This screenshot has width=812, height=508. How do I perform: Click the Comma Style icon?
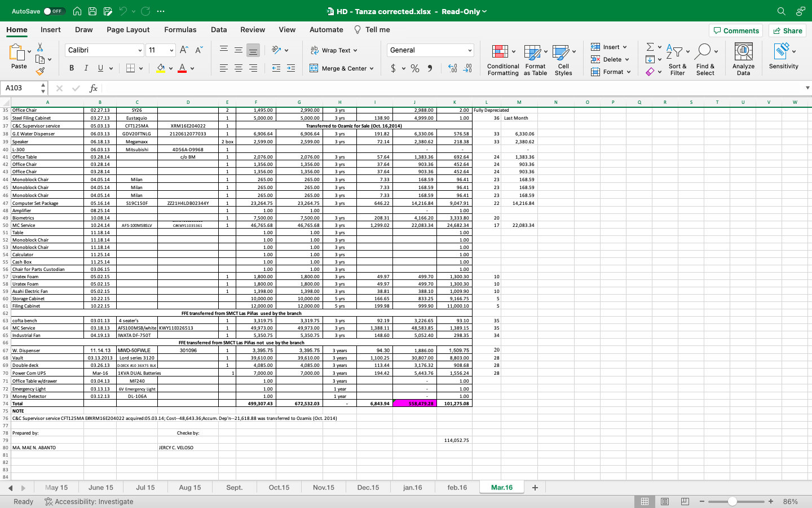(430, 68)
